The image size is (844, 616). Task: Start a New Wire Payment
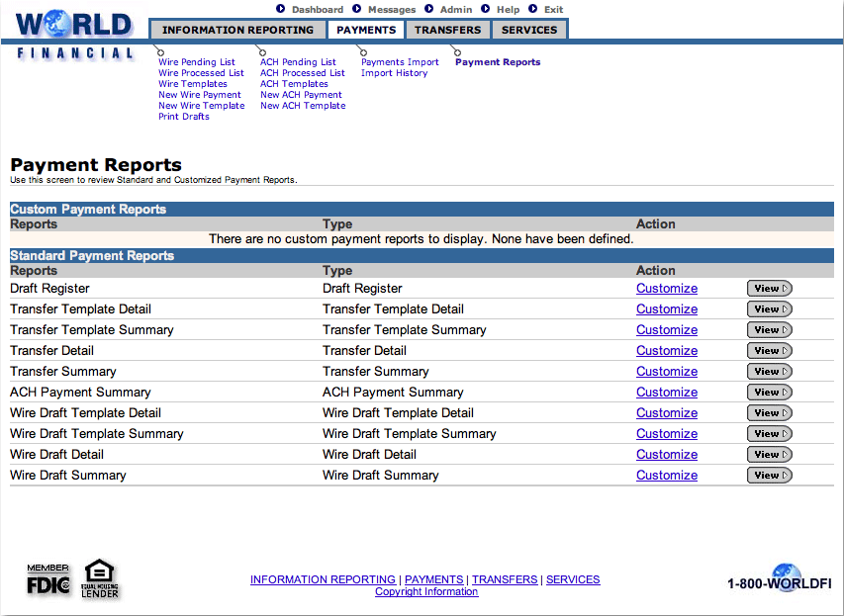(200, 94)
